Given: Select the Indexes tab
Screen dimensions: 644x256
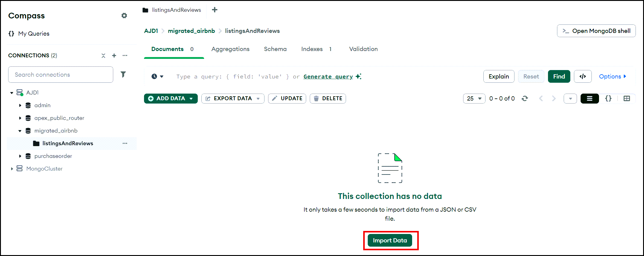Looking at the screenshot, I should [316, 49].
